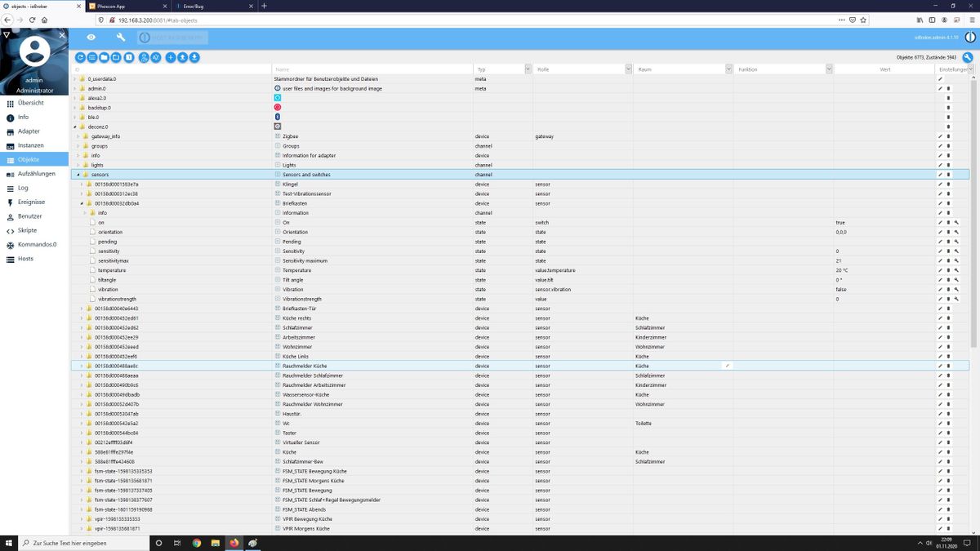Toggle the ioBroker power icon at top right
This screenshot has width=980, height=551.
[969, 38]
